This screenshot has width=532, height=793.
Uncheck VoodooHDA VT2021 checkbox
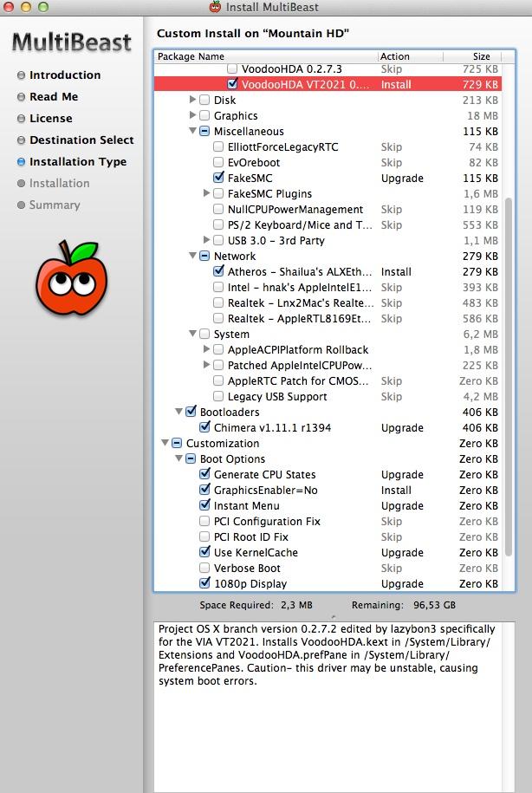(x=232, y=84)
